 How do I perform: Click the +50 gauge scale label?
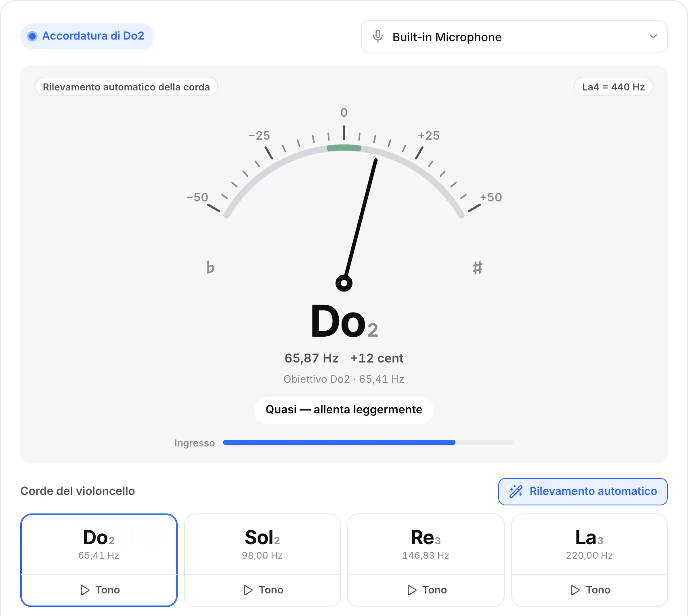point(491,197)
